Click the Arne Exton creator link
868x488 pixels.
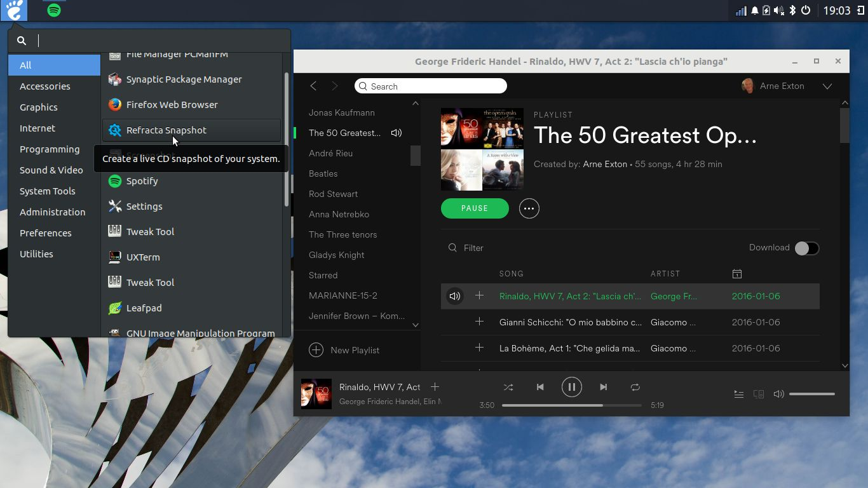coord(605,164)
